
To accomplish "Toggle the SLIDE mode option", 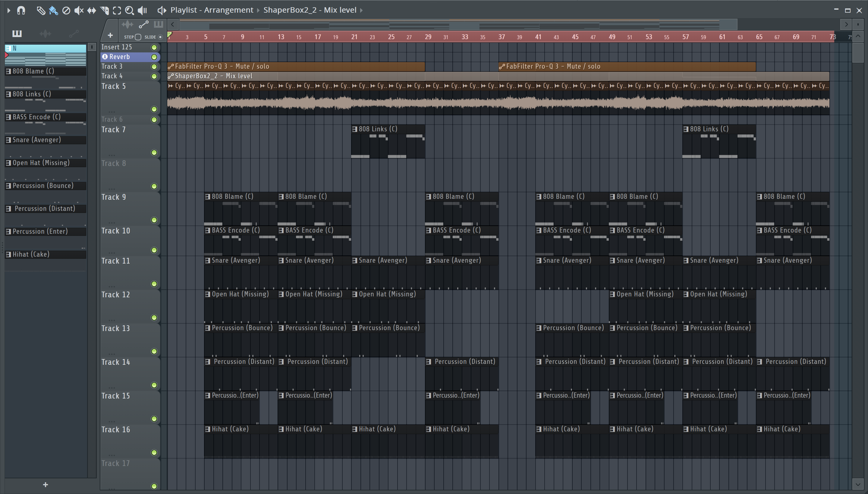I will click(161, 37).
